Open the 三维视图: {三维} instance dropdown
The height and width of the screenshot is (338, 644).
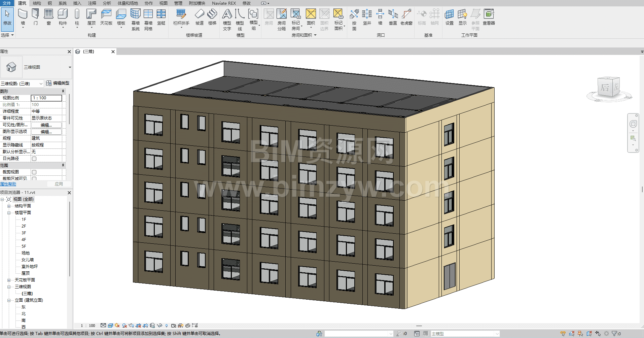click(x=41, y=83)
